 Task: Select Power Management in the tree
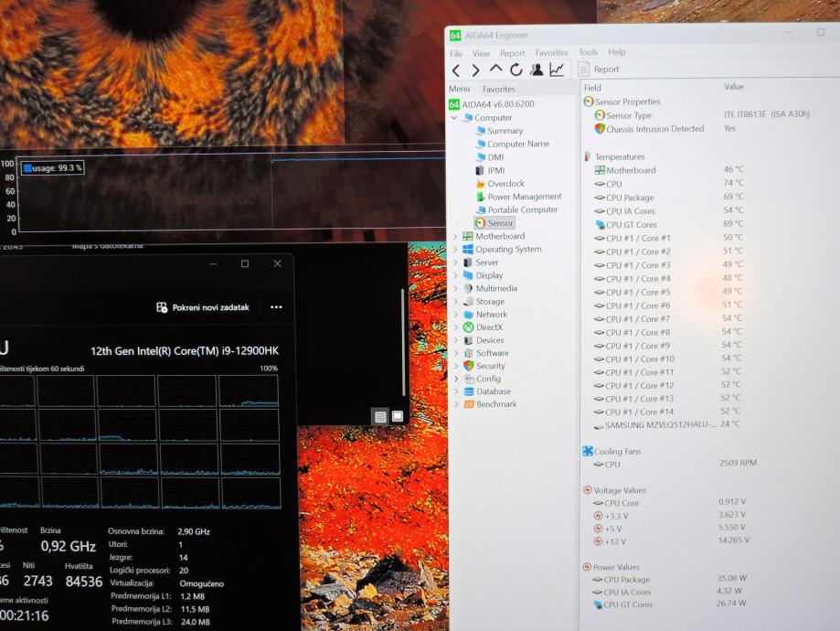tap(524, 197)
